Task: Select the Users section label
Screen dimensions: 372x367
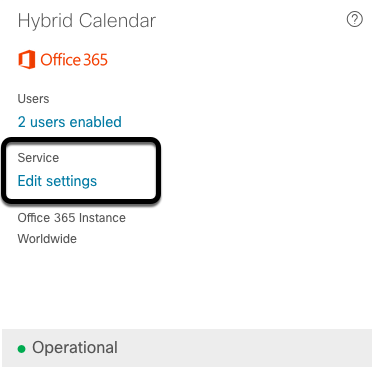Action: (x=33, y=99)
